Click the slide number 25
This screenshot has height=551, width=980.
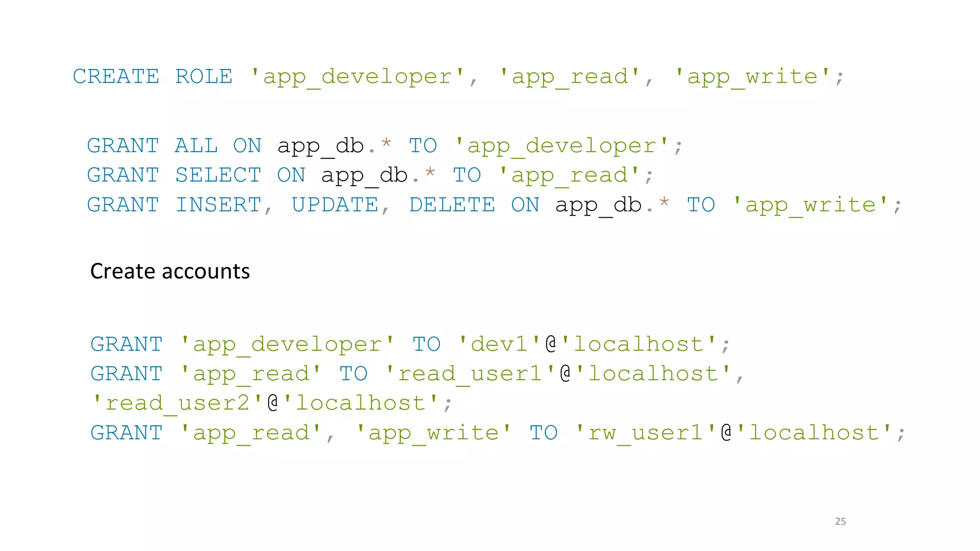[x=840, y=521]
